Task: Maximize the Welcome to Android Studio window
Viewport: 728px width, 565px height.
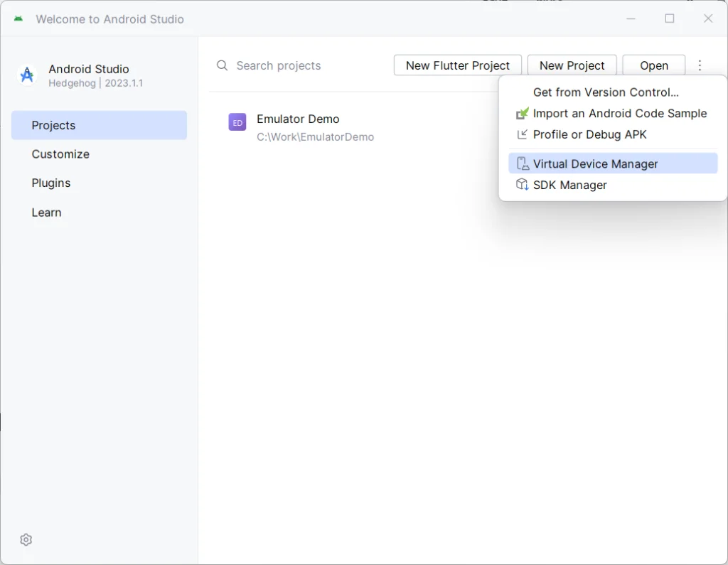Action: [670, 18]
